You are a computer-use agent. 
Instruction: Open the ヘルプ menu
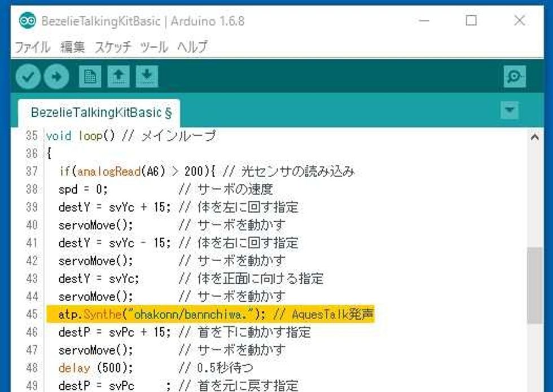point(192,47)
